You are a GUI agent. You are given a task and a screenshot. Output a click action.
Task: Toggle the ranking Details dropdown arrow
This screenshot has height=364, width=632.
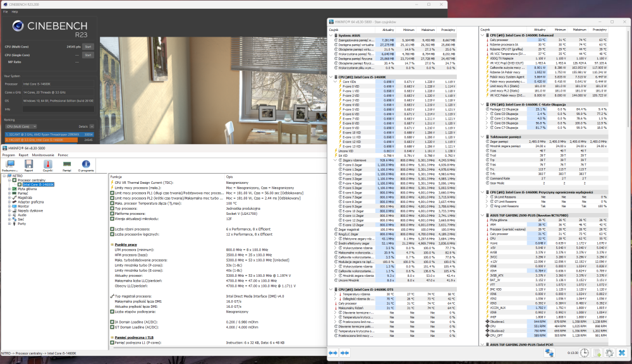92,127
